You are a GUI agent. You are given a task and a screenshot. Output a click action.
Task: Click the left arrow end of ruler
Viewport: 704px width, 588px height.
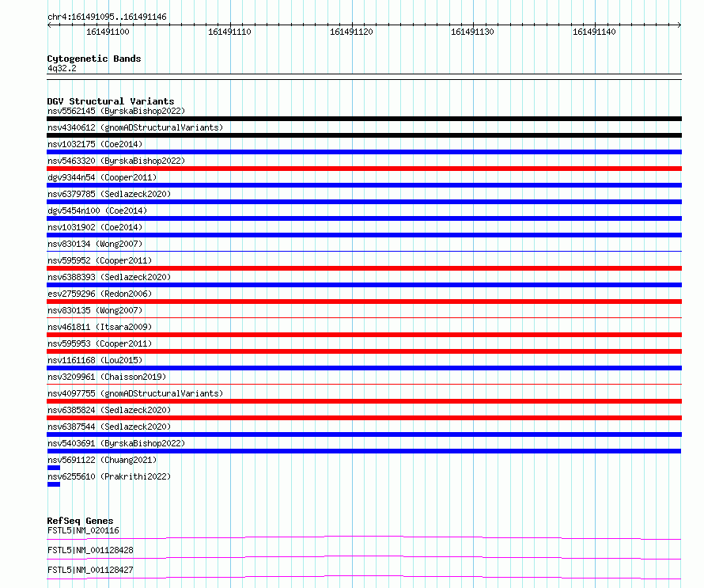click(49, 25)
